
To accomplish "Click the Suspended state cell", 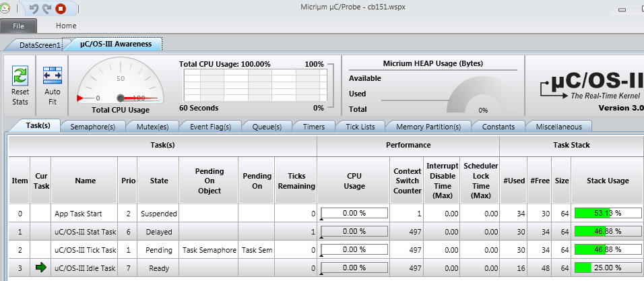I will point(158,214).
